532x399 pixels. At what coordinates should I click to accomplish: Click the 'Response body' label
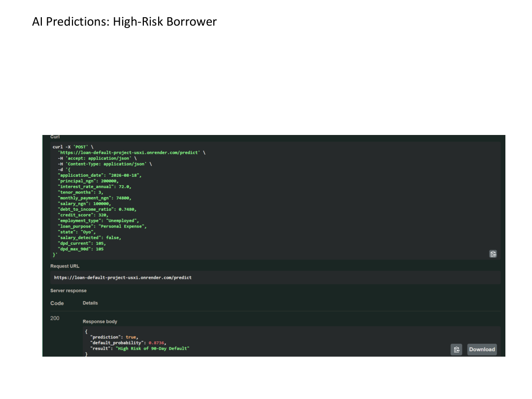point(100,321)
